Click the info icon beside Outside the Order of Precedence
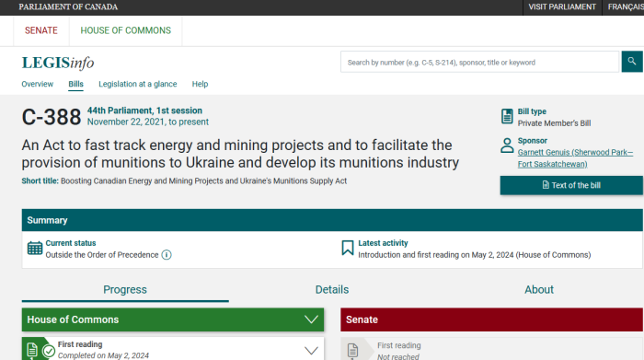The image size is (644, 360). (167, 255)
